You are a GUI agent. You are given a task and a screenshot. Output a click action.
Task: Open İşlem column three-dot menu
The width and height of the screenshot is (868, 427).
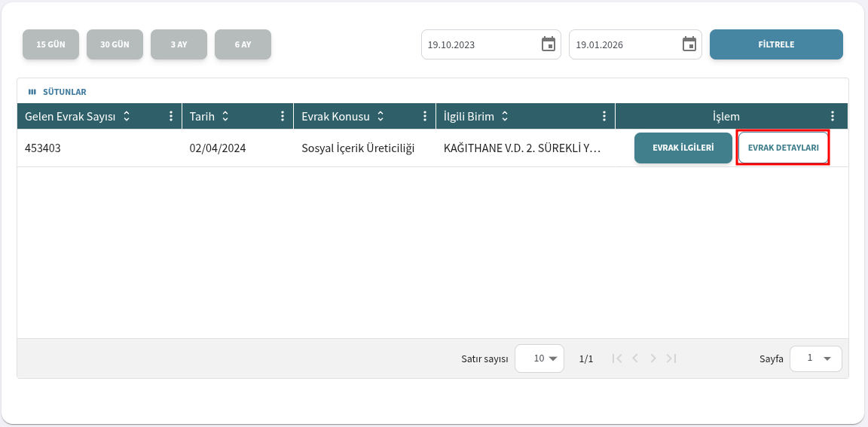click(833, 116)
